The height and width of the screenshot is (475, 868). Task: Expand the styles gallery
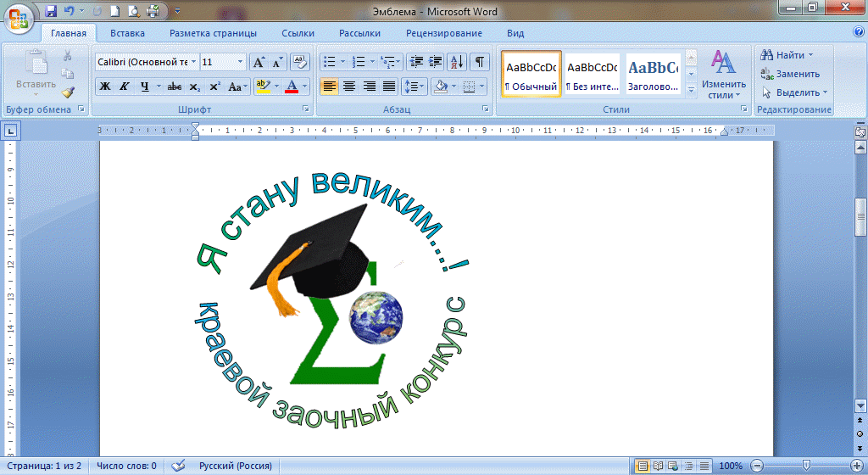point(691,90)
